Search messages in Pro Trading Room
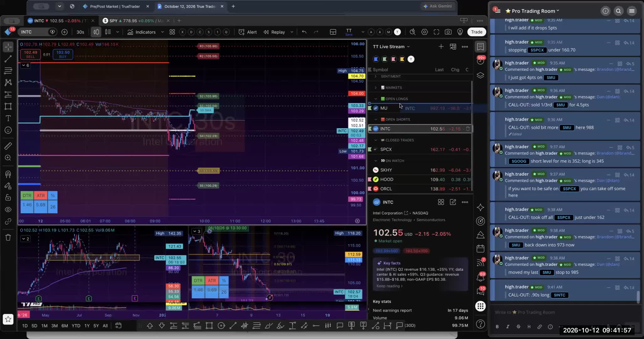 pos(618,11)
